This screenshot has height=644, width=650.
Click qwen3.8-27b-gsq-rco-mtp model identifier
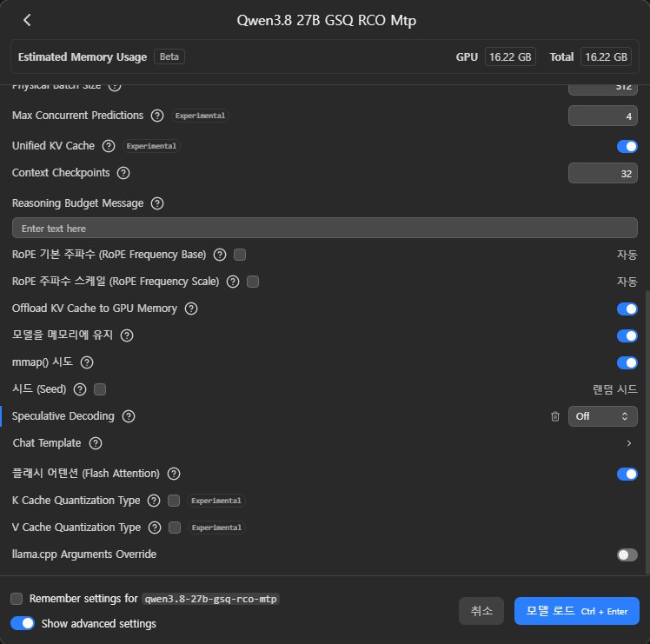210,599
